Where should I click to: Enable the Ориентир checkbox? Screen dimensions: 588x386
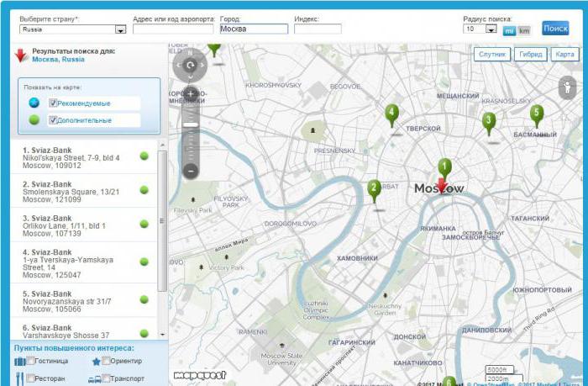[106, 361]
